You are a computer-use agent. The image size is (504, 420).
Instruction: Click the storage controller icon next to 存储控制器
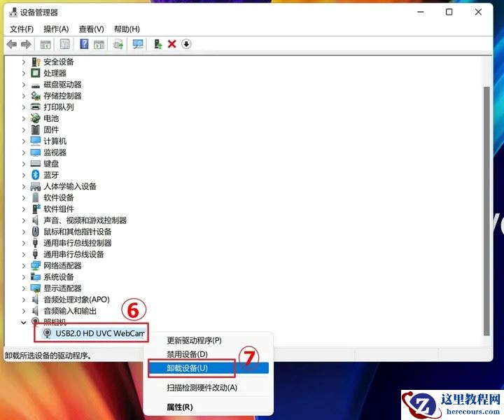point(36,95)
